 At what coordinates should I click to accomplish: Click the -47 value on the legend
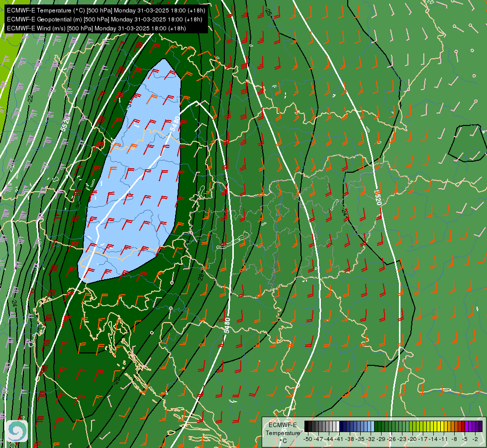coord(318,439)
